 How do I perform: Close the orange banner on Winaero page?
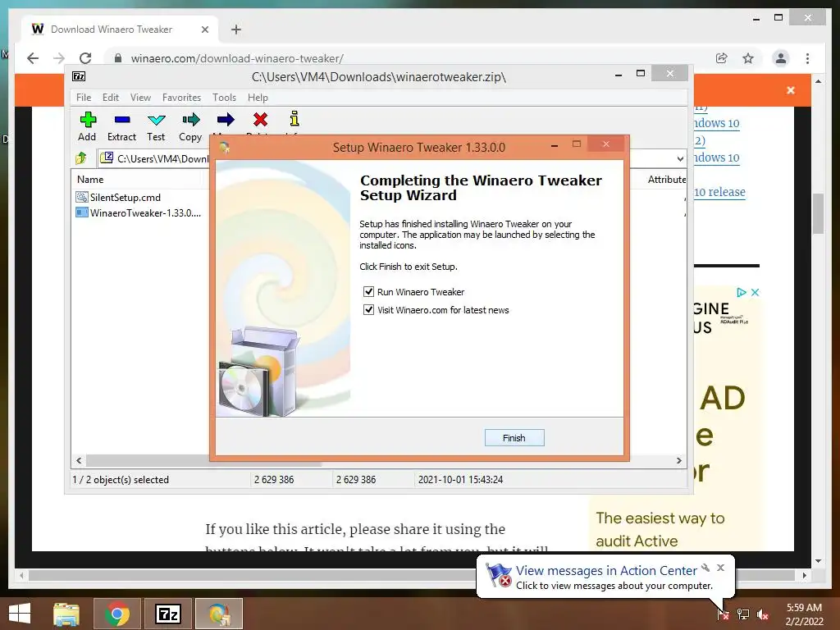pyautogui.click(x=791, y=90)
